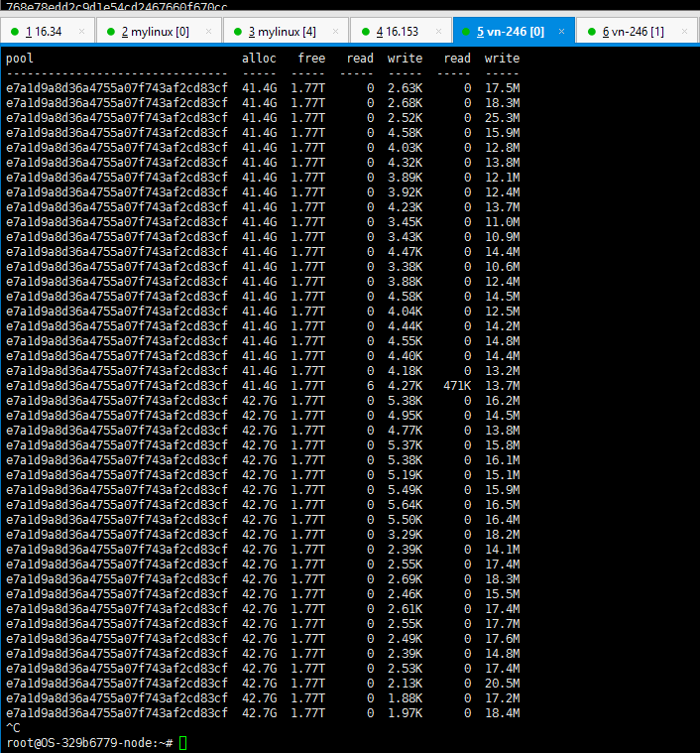Click the '14.2M' write bandwidth value
Image resolution: width=700 pixels, height=753 pixels.
pos(503,326)
